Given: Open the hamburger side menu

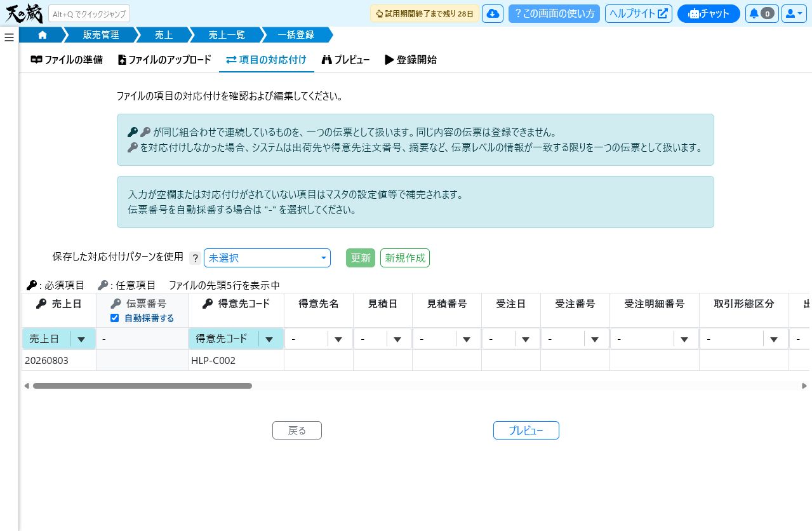Looking at the screenshot, I should [x=9, y=37].
